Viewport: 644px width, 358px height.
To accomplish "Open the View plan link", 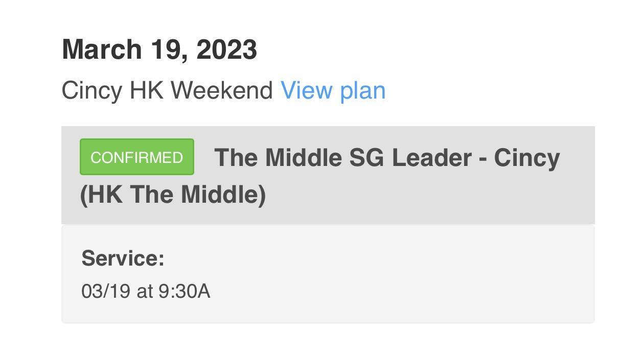I will tap(333, 90).
